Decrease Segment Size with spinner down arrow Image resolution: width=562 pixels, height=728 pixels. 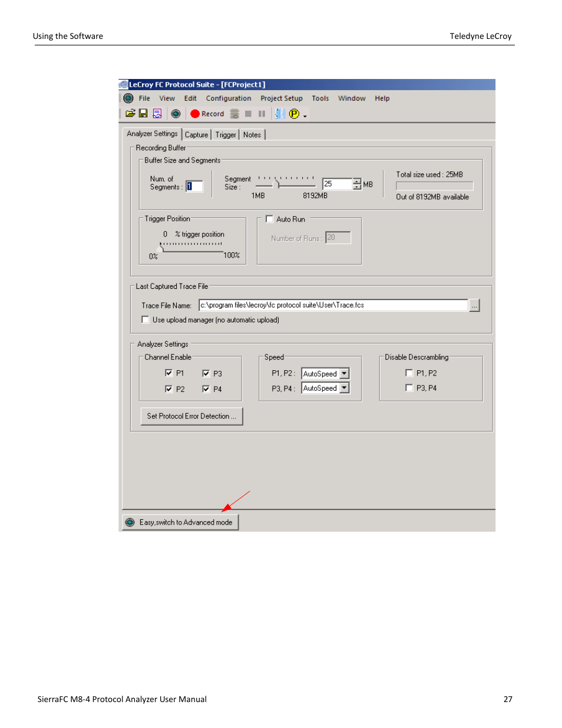(357, 187)
